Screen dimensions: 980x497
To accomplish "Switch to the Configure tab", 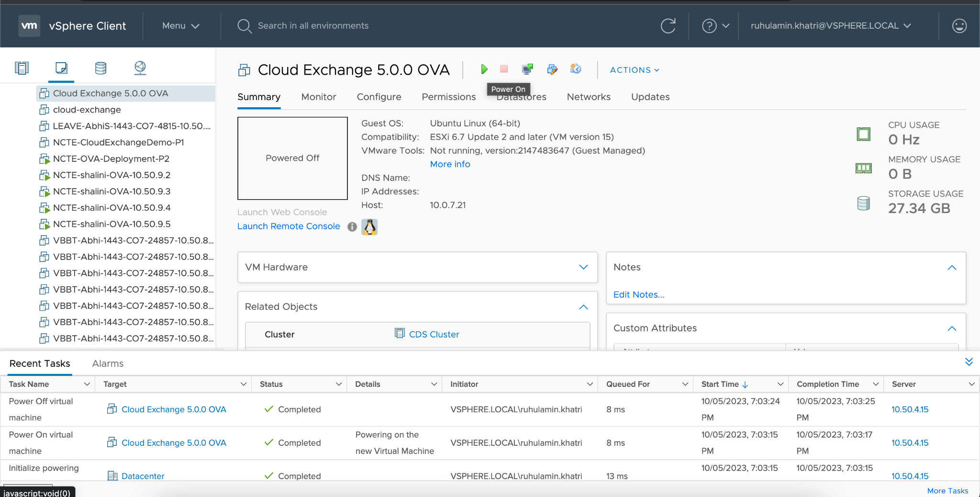I will click(379, 97).
